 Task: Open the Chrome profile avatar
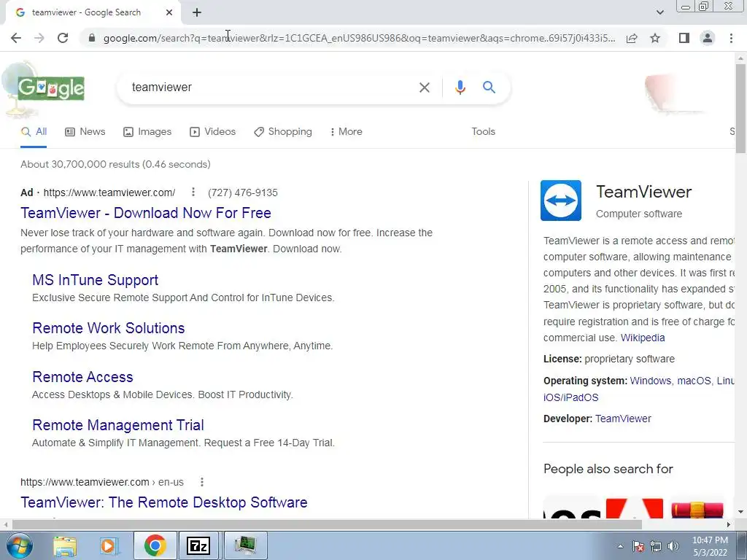[708, 38]
